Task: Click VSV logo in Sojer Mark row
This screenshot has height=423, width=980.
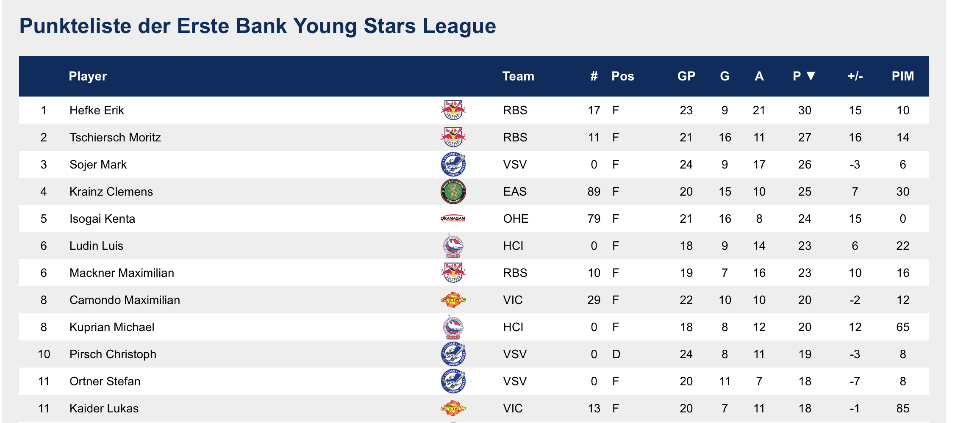Action: 453,164
